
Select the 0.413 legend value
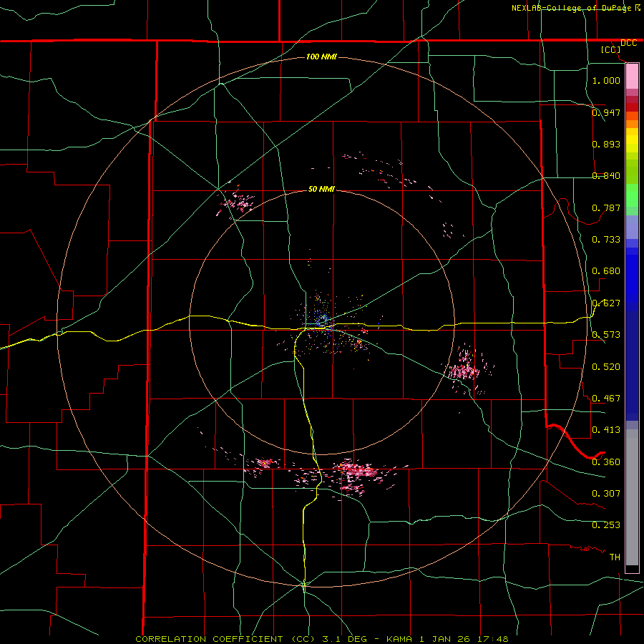pyautogui.click(x=606, y=430)
